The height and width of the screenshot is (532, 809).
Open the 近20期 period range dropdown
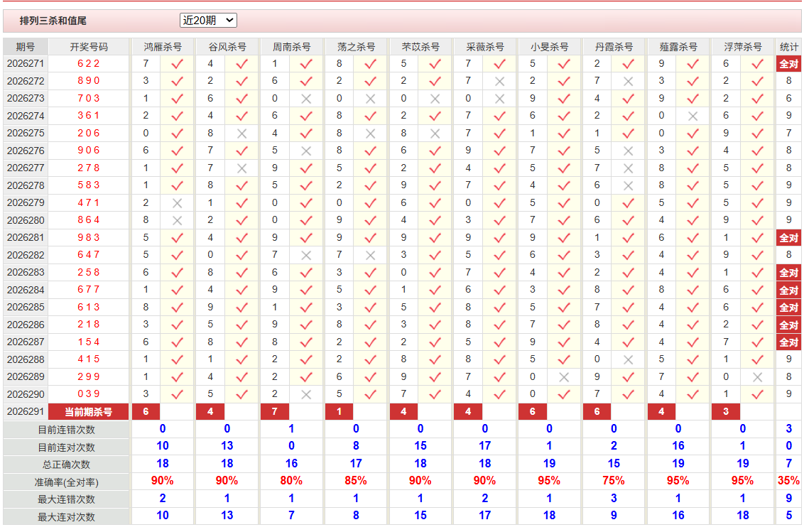pyautogui.click(x=208, y=20)
